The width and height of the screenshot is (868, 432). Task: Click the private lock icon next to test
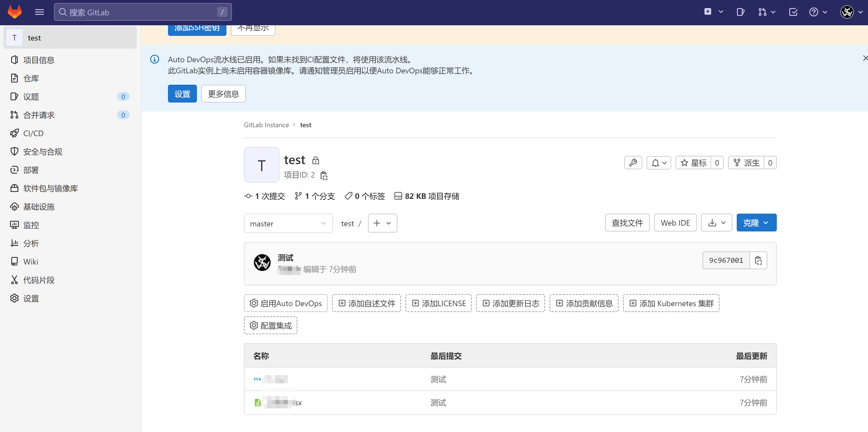[x=315, y=160]
